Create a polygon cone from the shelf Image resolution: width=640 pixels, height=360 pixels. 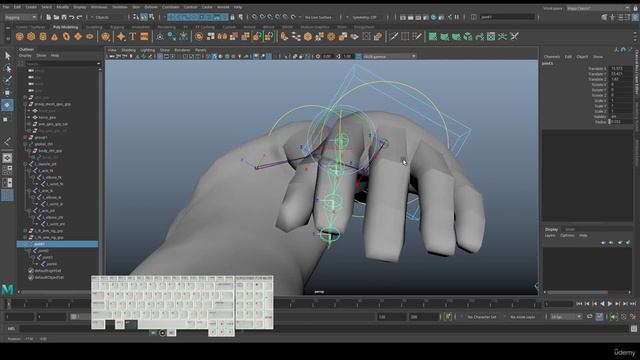click(x=54, y=37)
